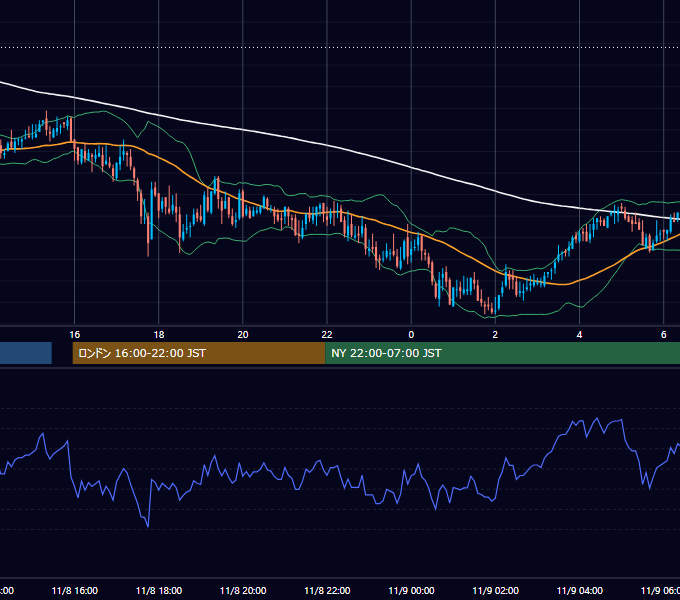Click the 11/8 16:00 date label
The height and width of the screenshot is (600, 680).
[75, 590]
